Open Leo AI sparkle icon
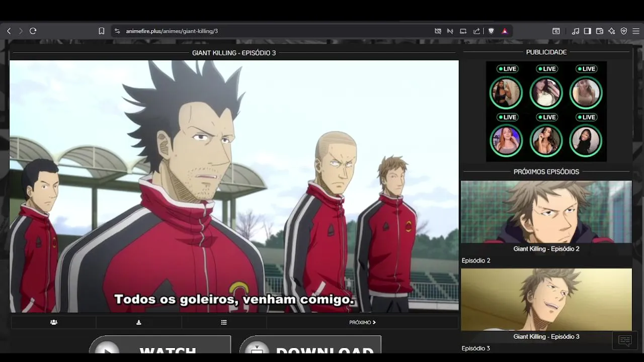Screen dimensions: 644x362 [x=612, y=31]
